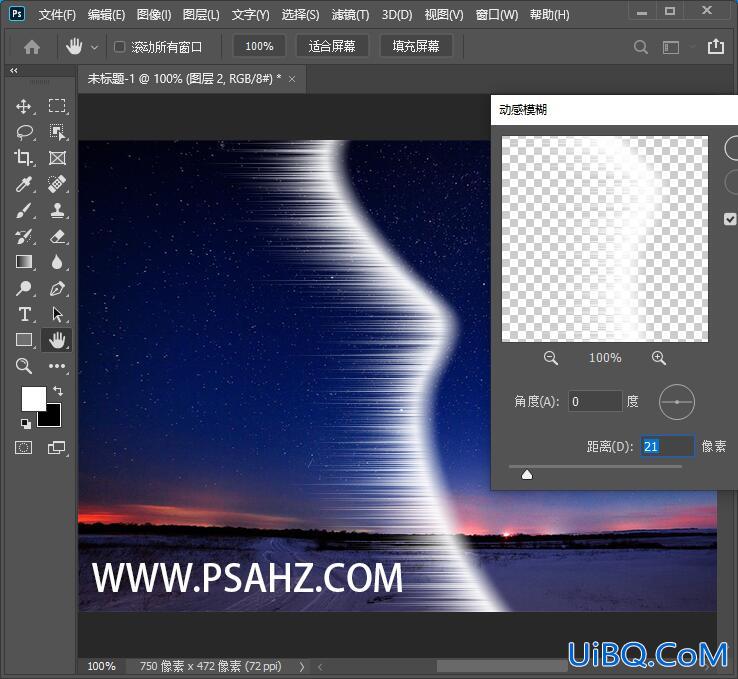This screenshot has height=679, width=738.
Task: Share the image with the share icon
Action: point(716,46)
